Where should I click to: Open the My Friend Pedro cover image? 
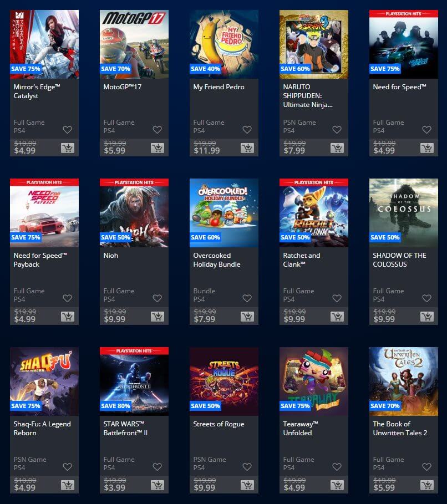pos(224,44)
